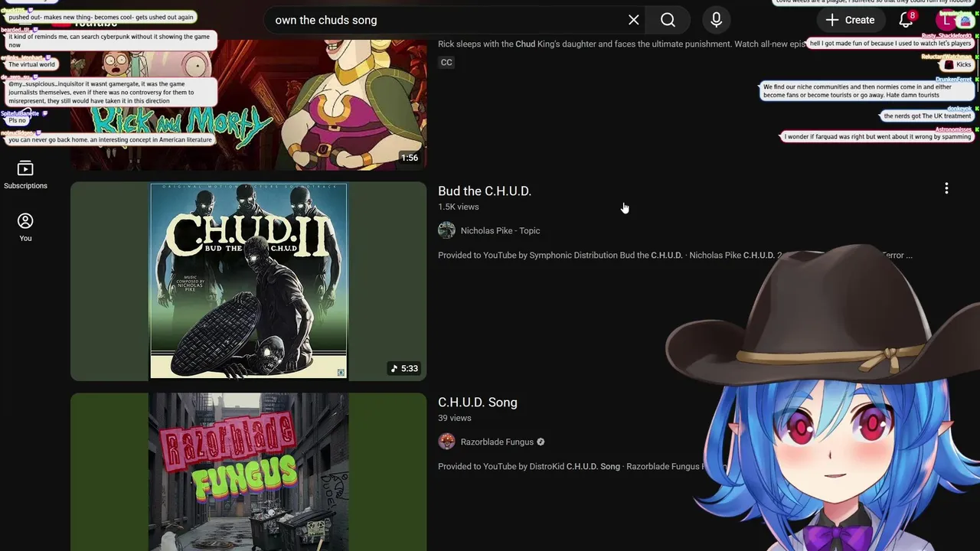Image resolution: width=980 pixels, height=551 pixels.
Task: Click the 1.5K views text
Action: [x=459, y=207]
